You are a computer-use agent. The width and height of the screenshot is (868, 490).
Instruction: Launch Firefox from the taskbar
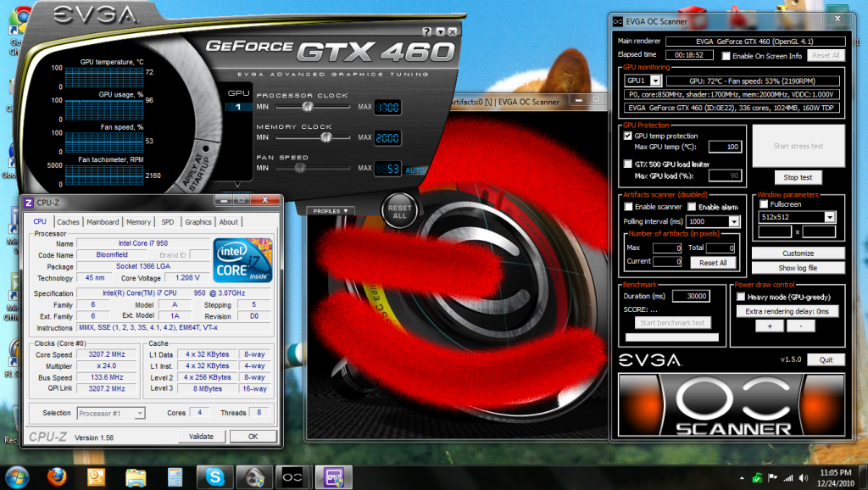pyautogui.click(x=57, y=477)
